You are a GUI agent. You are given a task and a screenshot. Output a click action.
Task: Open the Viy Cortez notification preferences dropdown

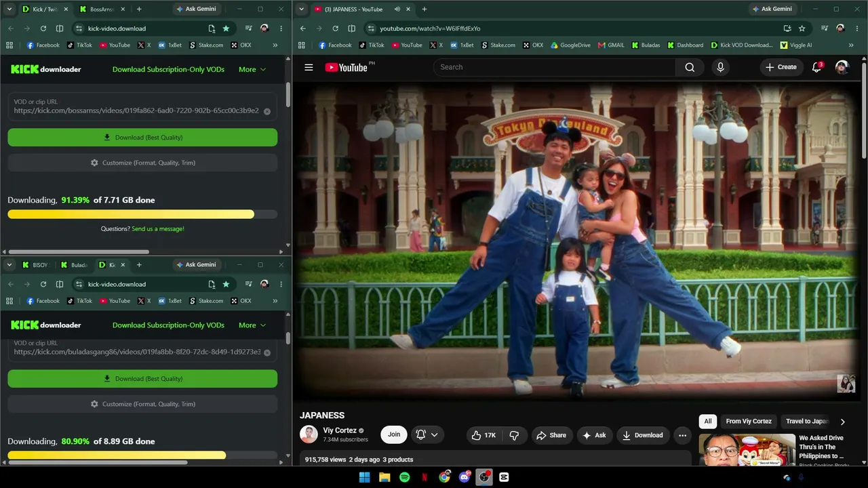427,435
